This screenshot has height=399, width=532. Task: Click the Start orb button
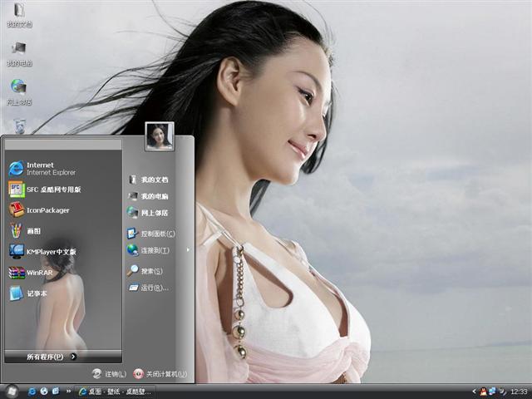coord(12,392)
